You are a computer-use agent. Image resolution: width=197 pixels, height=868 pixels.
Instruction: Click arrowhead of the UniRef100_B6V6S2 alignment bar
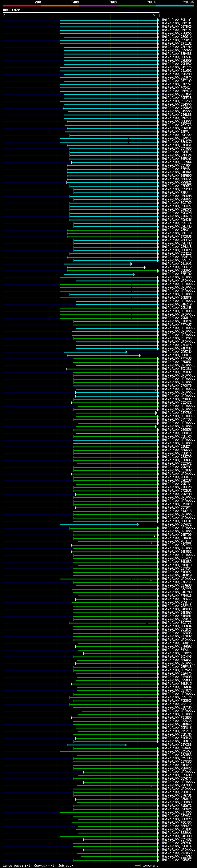coord(137,525)
